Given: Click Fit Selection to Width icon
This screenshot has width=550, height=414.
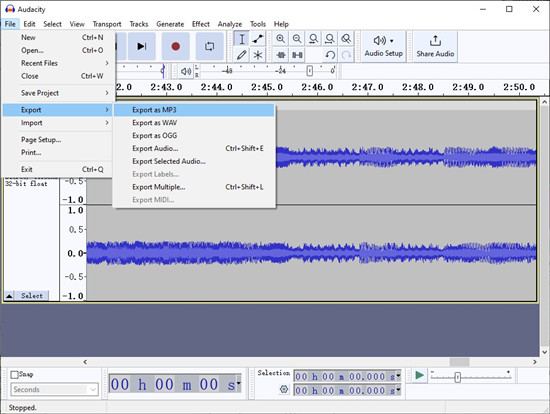Looking at the screenshot, I should [x=313, y=39].
